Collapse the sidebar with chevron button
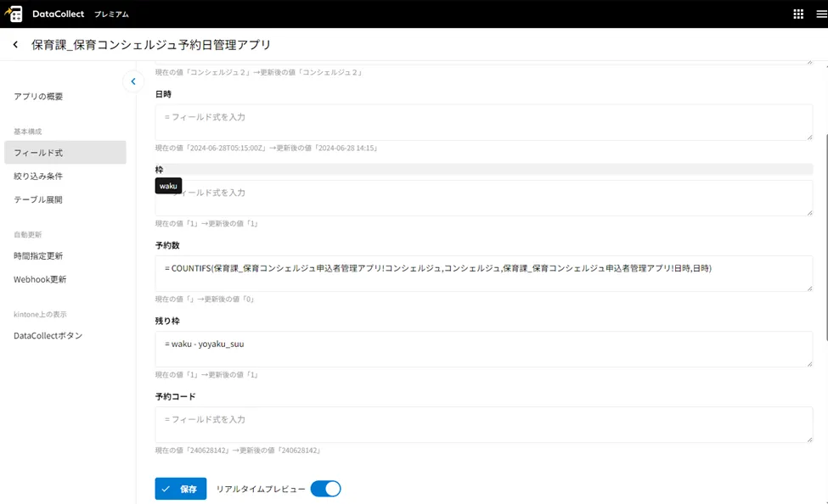 132,81
